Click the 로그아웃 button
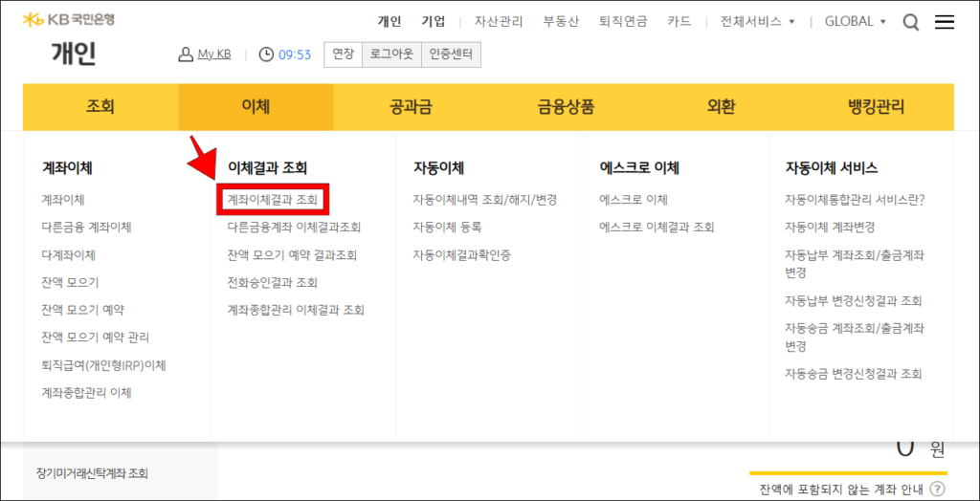Screen dimensions: 980x501 point(391,54)
